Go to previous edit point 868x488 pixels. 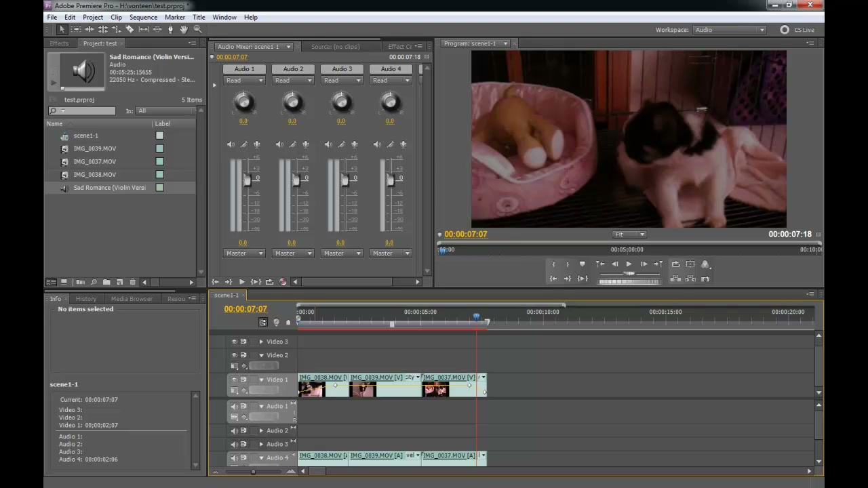pyautogui.click(x=600, y=264)
